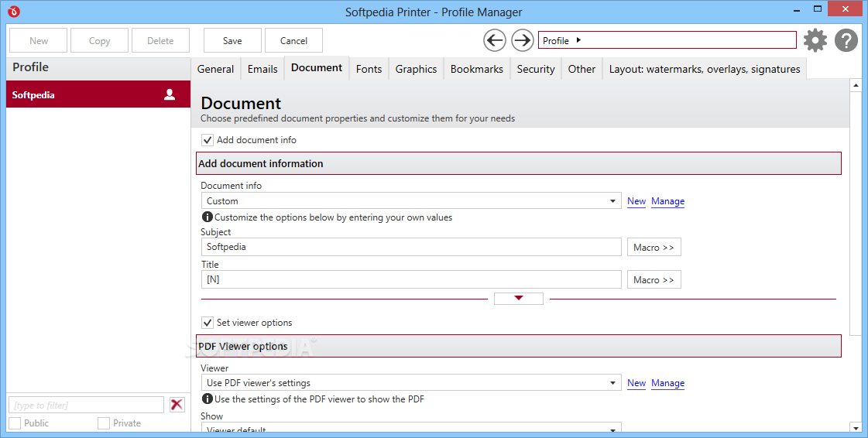Click the Cancel button
The image size is (868, 438).
[x=293, y=40]
